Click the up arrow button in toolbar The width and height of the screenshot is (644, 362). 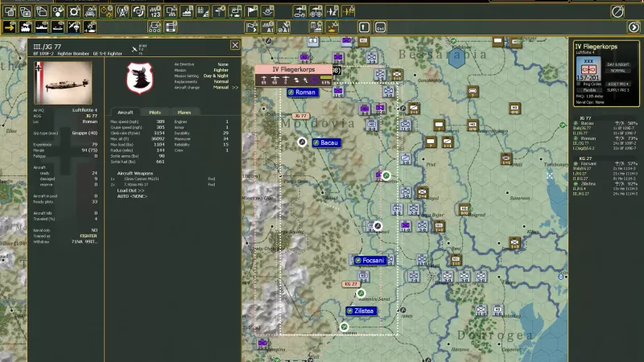coord(363,27)
